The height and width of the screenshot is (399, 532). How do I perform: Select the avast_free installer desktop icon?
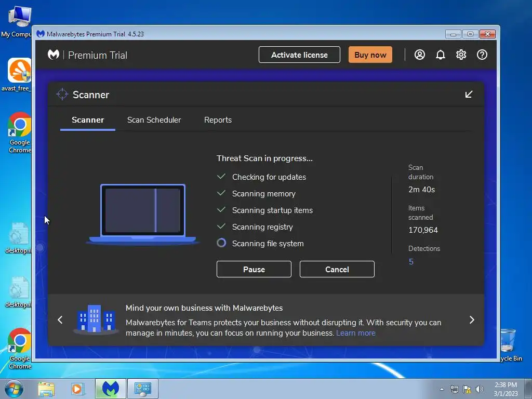(x=17, y=75)
